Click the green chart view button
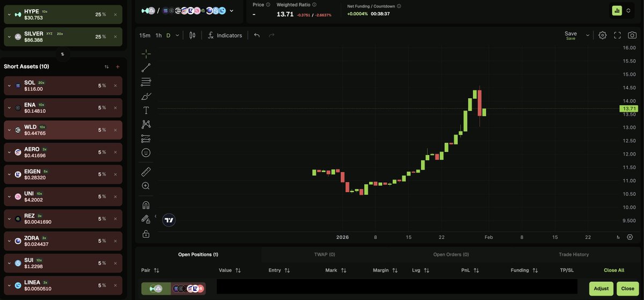The height and width of the screenshot is (300, 644). [x=617, y=10]
